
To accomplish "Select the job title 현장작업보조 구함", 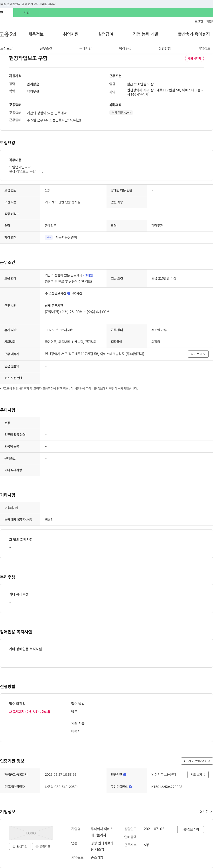I will point(28,58).
